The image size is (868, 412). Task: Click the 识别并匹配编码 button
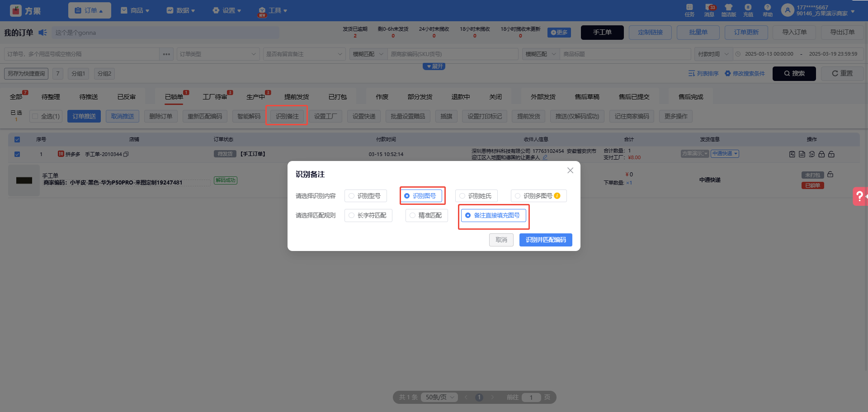click(545, 240)
